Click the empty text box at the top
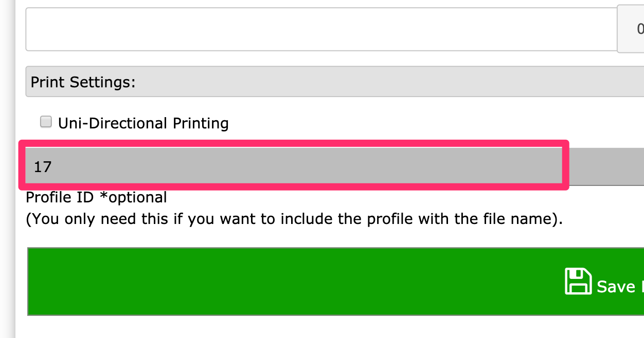The width and height of the screenshot is (644, 338). [321, 29]
